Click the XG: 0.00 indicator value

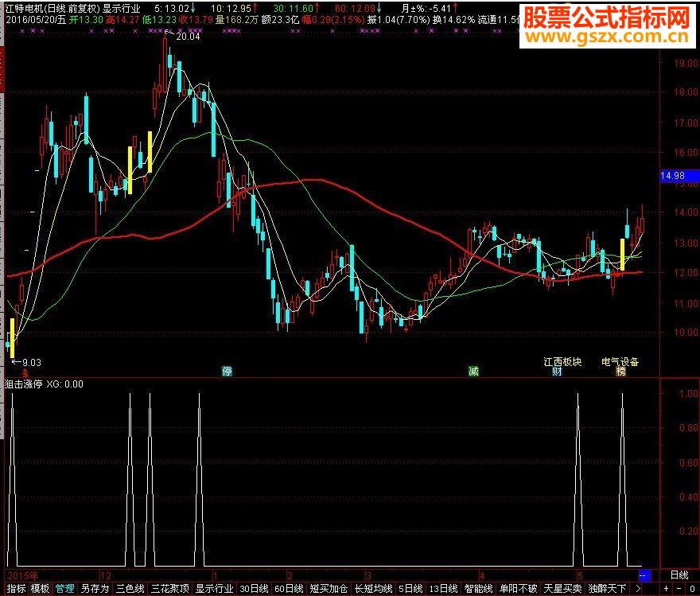pyautogui.click(x=64, y=384)
